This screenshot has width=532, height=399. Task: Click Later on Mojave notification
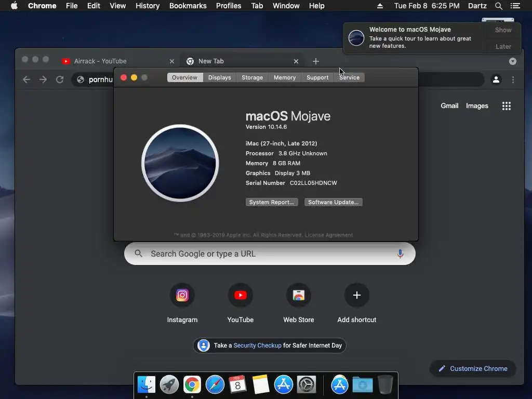[503, 46]
